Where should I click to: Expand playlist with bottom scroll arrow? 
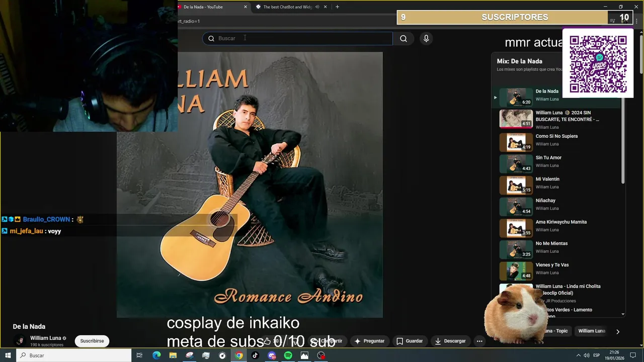pyautogui.click(x=623, y=314)
